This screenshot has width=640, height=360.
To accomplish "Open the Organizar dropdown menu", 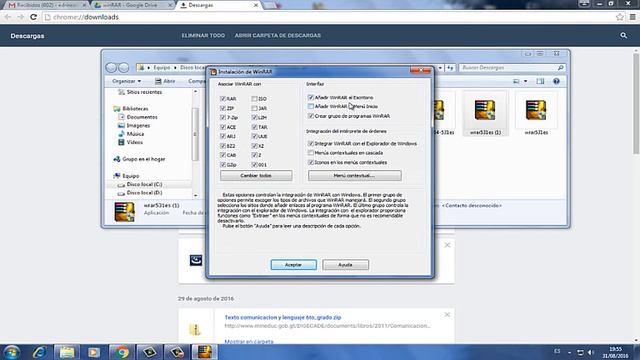I will pyautogui.click(x=127, y=81).
